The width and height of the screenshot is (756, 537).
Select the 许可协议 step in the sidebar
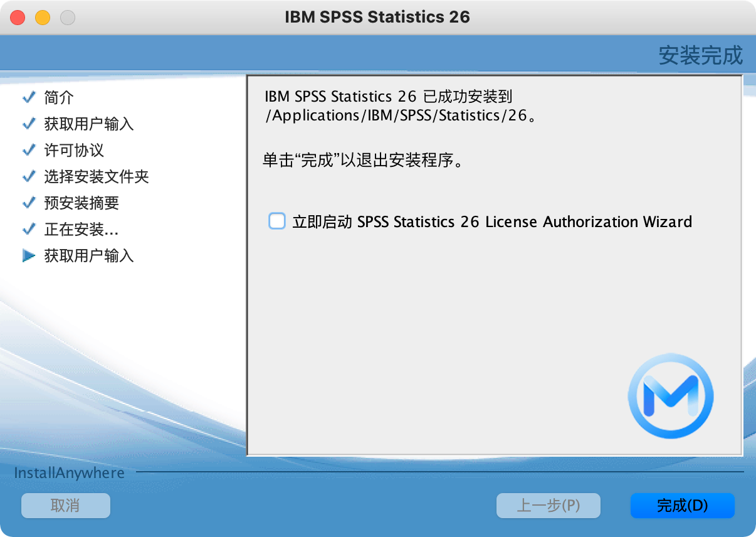click(x=74, y=150)
